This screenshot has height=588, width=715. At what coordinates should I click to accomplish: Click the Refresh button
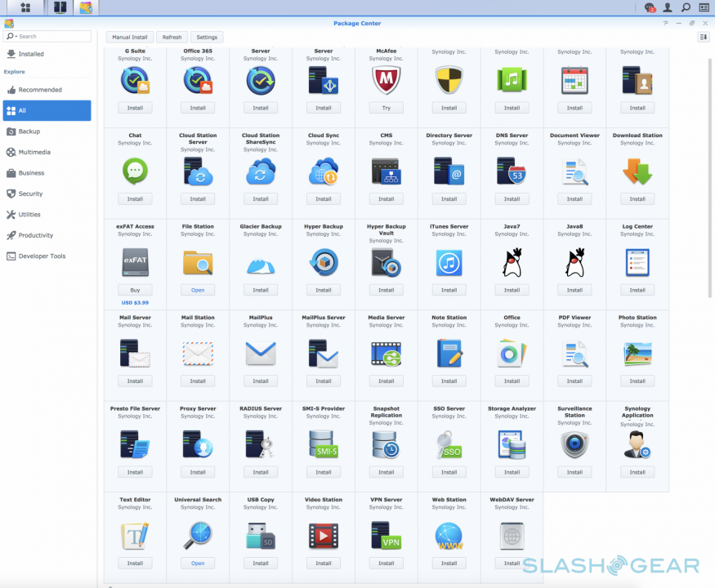tap(172, 37)
